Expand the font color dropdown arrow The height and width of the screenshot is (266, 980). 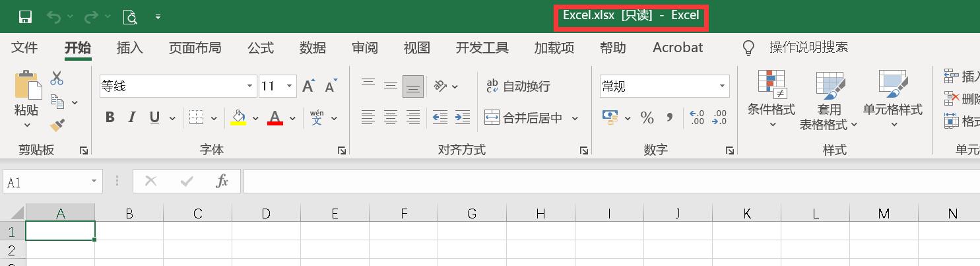click(x=293, y=118)
